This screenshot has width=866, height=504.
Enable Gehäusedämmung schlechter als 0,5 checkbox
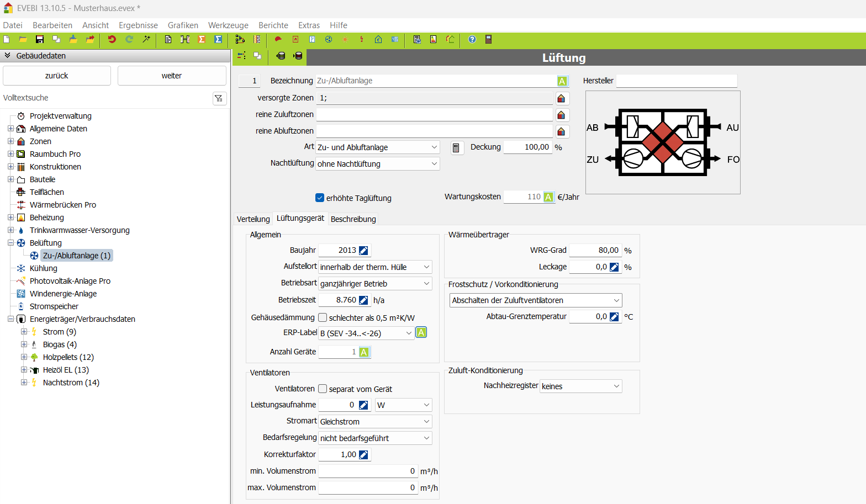point(323,317)
